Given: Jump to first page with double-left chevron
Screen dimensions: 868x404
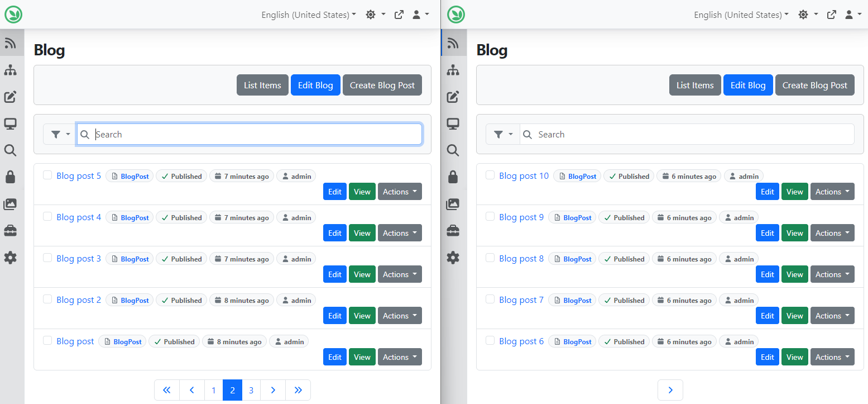Looking at the screenshot, I should coord(167,390).
